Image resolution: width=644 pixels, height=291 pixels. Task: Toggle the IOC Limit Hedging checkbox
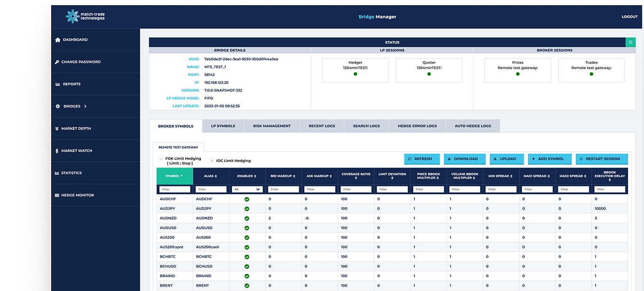click(x=212, y=160)
